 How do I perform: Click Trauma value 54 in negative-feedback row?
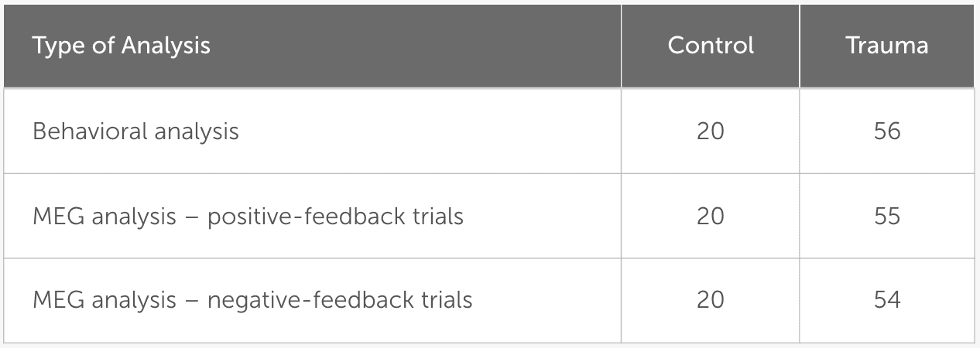coord(887,299)
